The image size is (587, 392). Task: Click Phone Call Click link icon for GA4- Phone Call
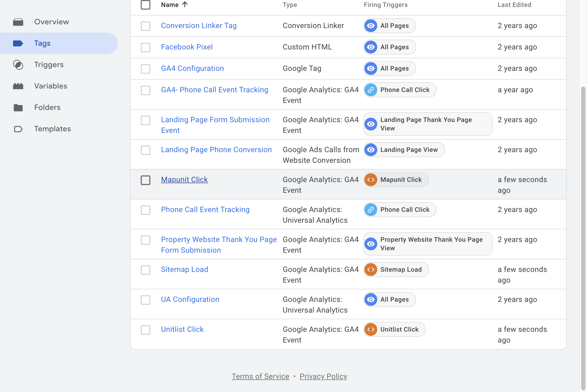[x=371, y=90]
